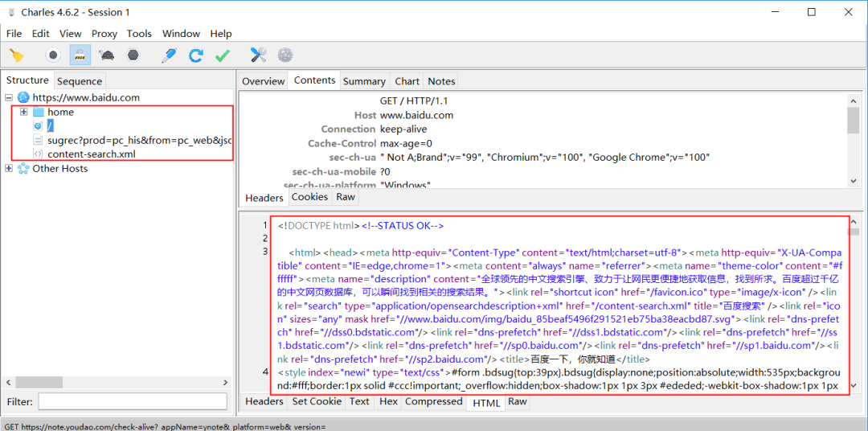Clear the session with the broom icon
This screenshot has width=868, height=431.
(x=17, y=55)
